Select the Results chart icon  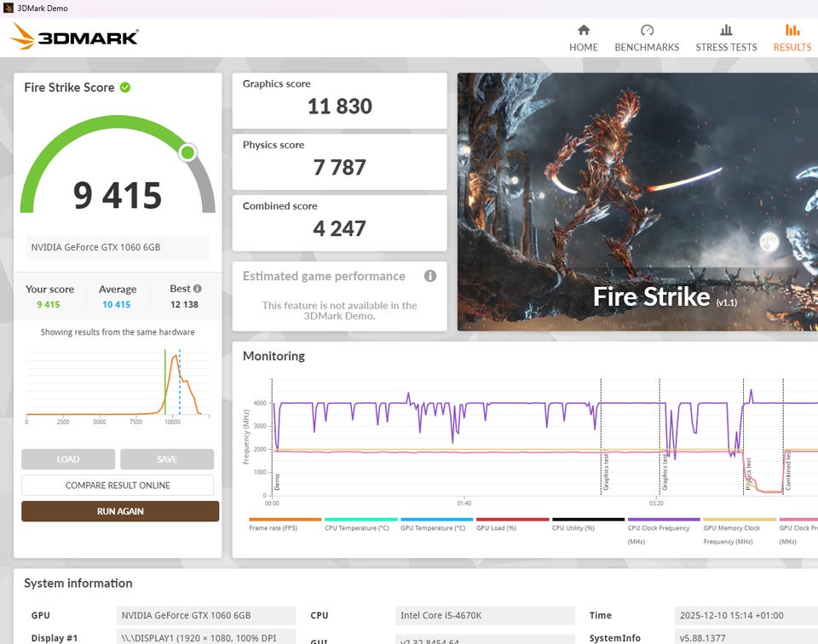[x=792, y=30]
